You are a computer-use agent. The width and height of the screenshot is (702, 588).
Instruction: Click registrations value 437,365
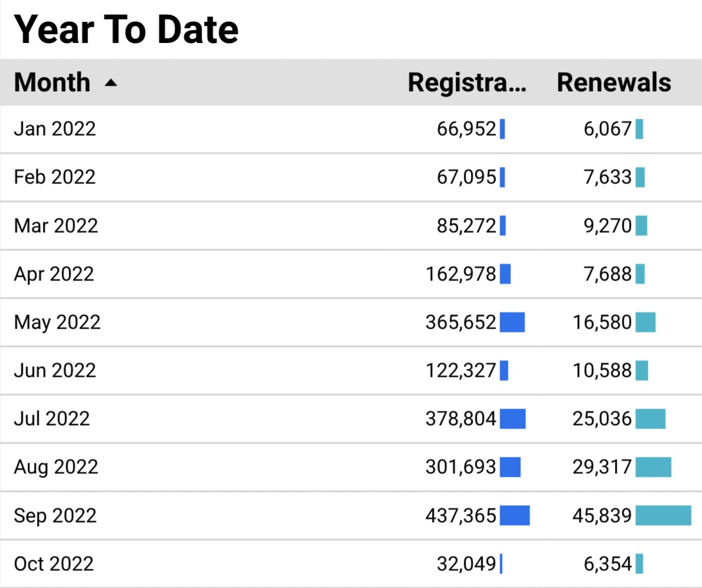(x=461, y=516)
